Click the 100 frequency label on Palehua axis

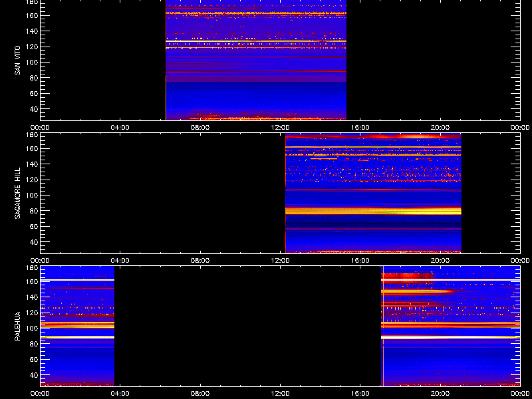point(32,329)
